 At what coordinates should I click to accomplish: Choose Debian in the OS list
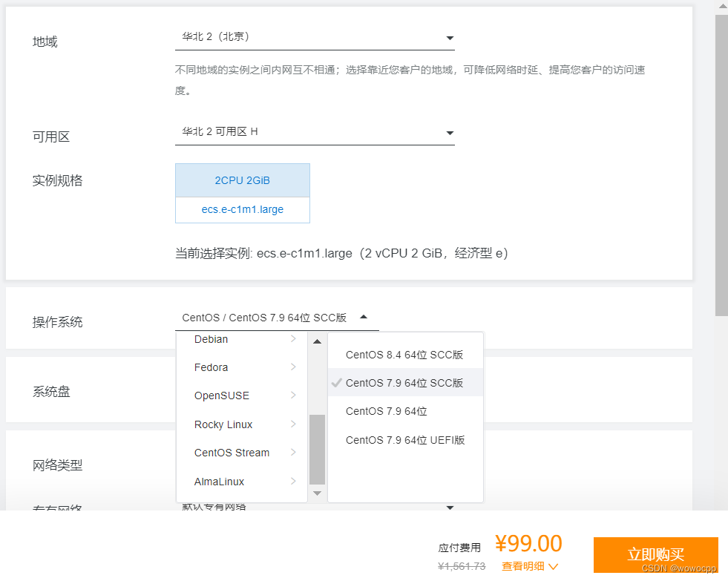pyautogui.click(x=242, y=339)
